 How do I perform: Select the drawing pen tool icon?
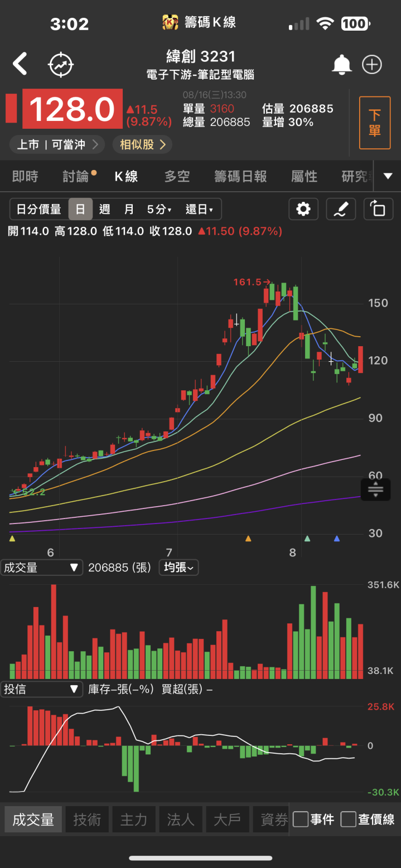(340, 209)
